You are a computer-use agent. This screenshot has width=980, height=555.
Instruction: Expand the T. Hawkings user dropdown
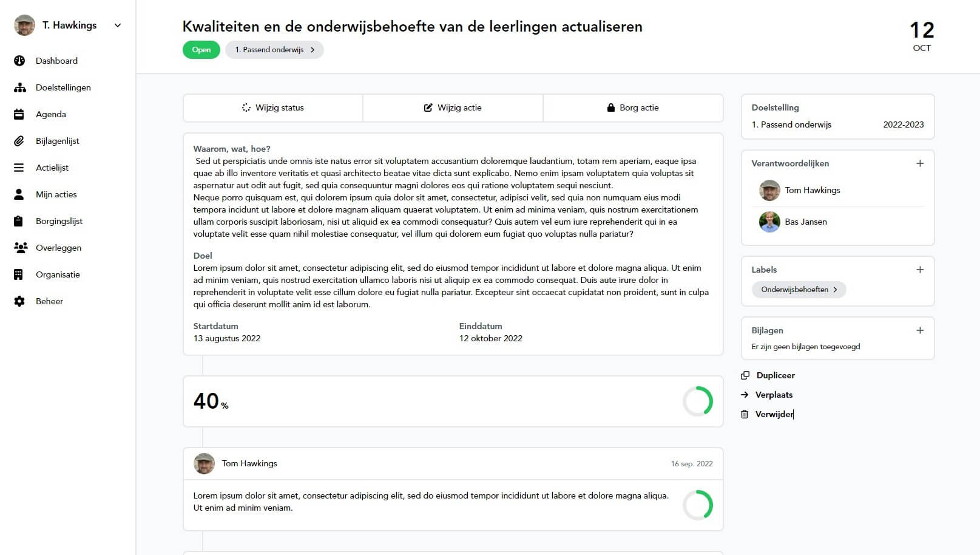pyautogui.click(x=118, y=26)
